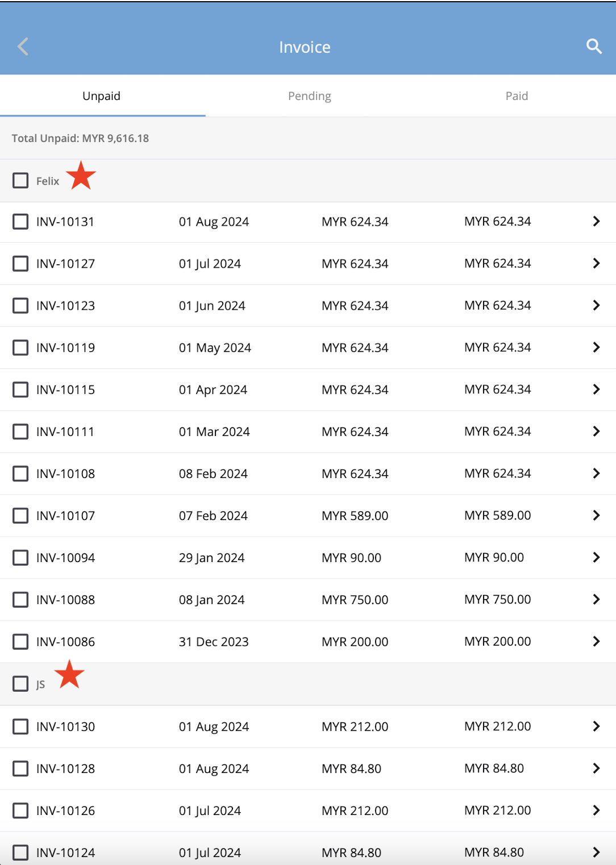
Task: Tick the INV-10094 checkbox
Action: [x=20, y=558]
